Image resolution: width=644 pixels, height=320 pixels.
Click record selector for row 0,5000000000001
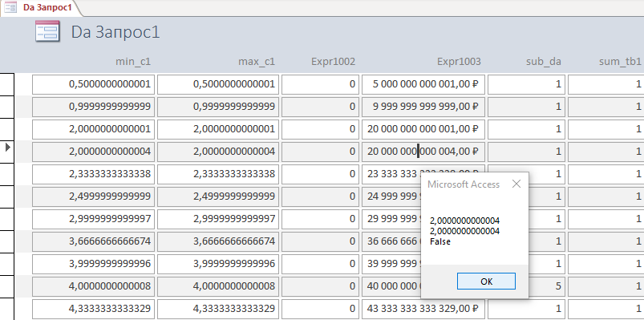tap(7, 84)
